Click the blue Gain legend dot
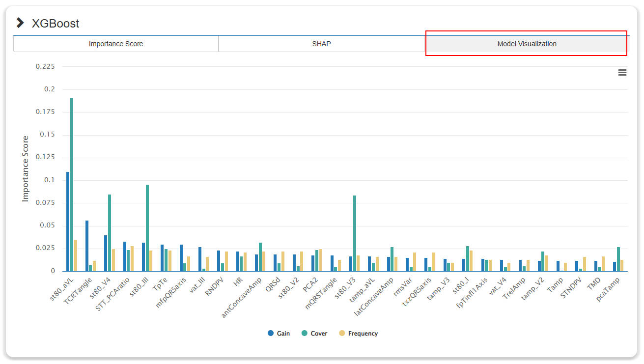The width and height of the screenshot is (644, 364). point(271,333)
